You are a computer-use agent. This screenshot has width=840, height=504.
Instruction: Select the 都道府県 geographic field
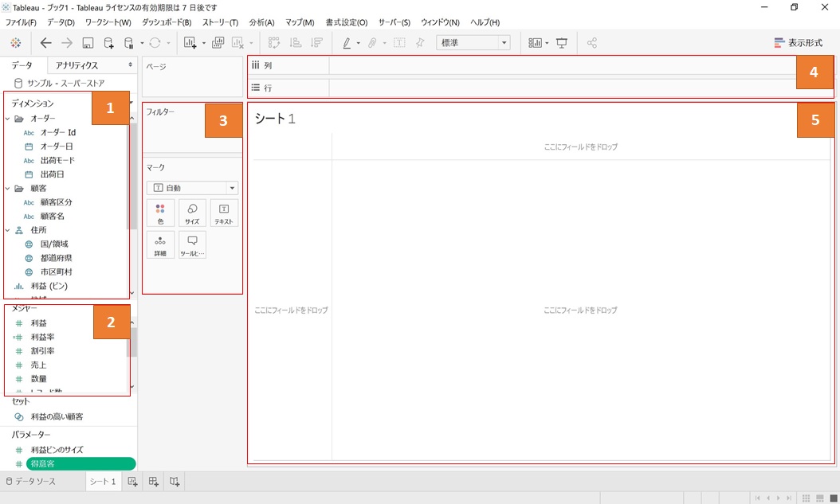(57, 258)
